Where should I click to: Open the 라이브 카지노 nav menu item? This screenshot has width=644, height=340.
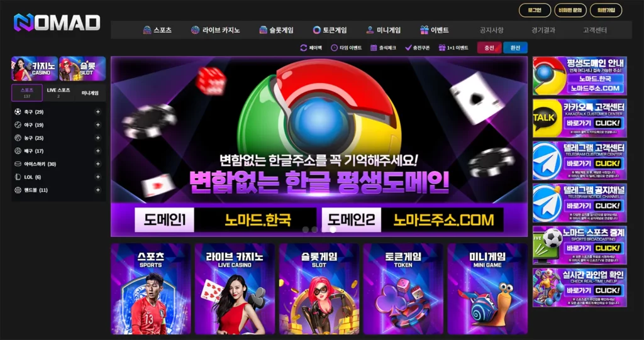click(x=216, y=30)
